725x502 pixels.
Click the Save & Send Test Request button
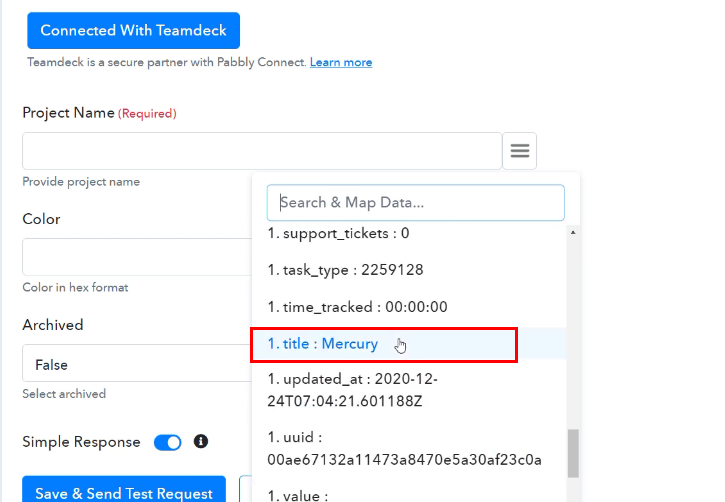coord(124,490)
